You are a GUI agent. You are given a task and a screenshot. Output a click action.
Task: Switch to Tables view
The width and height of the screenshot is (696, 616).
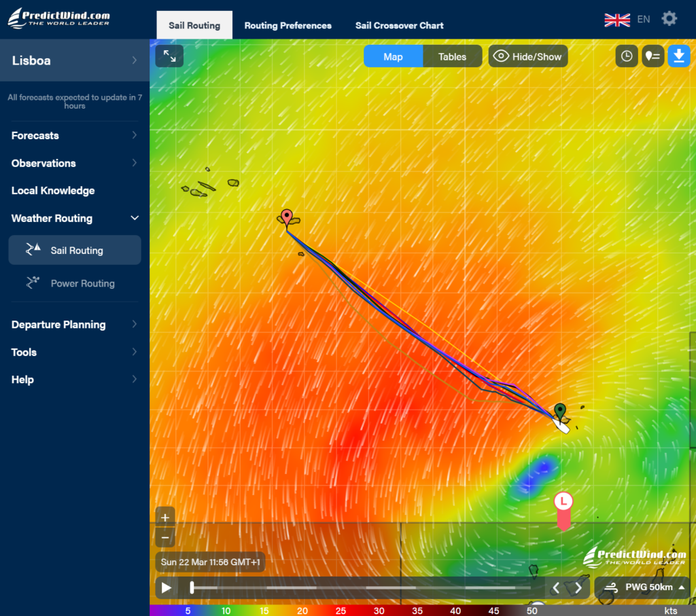(x=452, y=56)
